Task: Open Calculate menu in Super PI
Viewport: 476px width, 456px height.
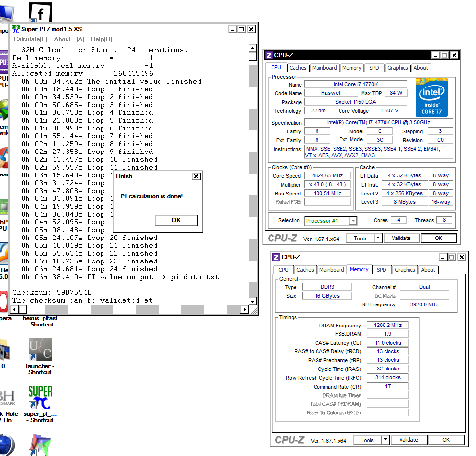Action: 31,39
